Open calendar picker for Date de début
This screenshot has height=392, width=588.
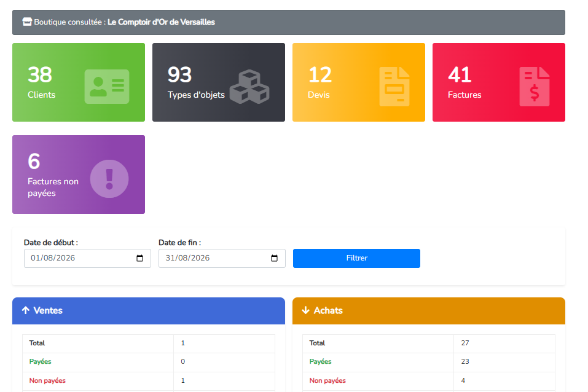pyautogui.click(x=140, y=258)
